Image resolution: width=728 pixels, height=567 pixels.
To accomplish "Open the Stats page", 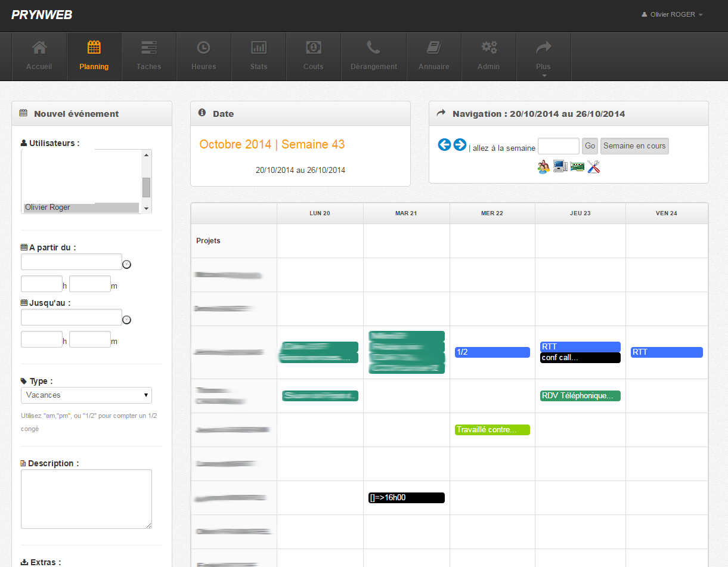I will point(259,57).
